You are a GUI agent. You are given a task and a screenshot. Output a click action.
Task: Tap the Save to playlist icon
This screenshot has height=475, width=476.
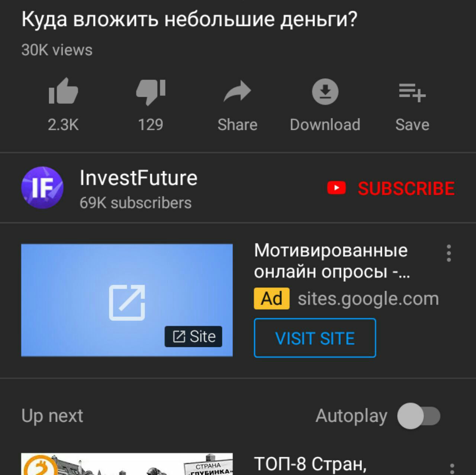[x=412, y=92]
